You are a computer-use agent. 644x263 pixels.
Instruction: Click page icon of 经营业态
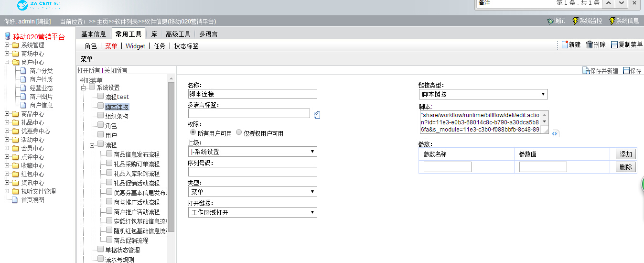(23, 88)
